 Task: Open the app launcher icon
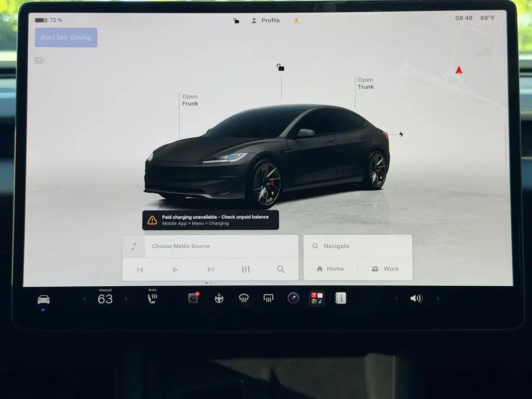[317, 298]
